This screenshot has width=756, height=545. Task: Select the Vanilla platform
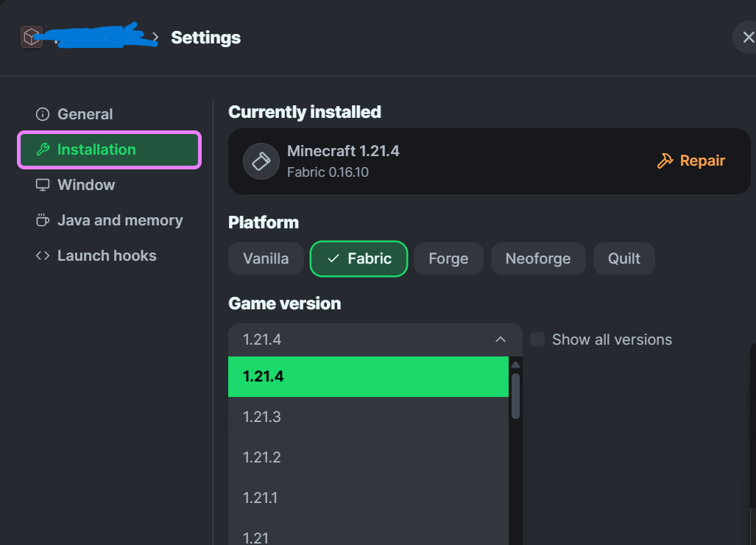[x=266, y=259]
